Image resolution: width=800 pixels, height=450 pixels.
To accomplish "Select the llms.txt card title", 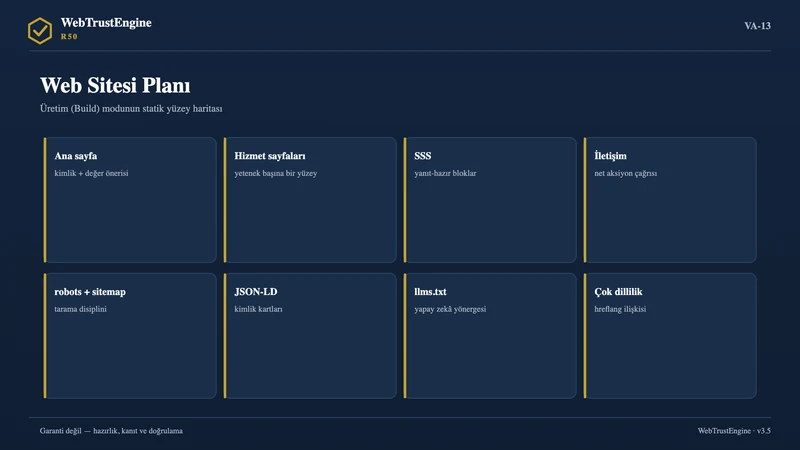I will coord(430,292).
